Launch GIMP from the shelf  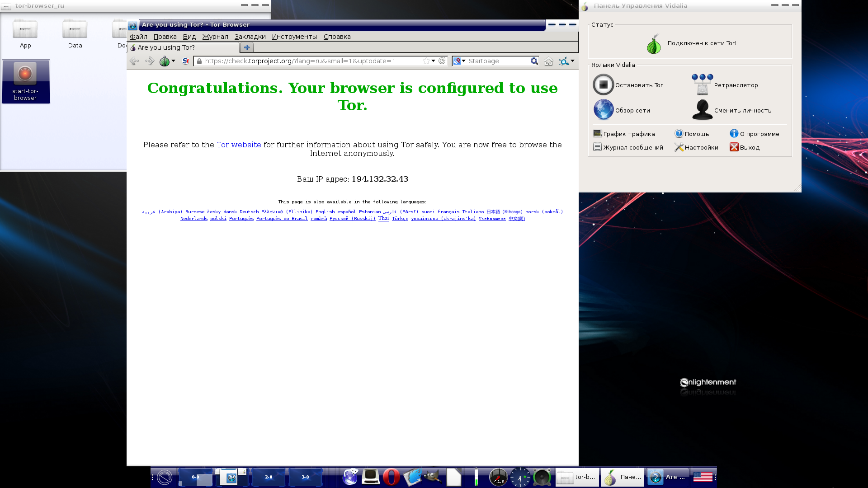point(433,477)
